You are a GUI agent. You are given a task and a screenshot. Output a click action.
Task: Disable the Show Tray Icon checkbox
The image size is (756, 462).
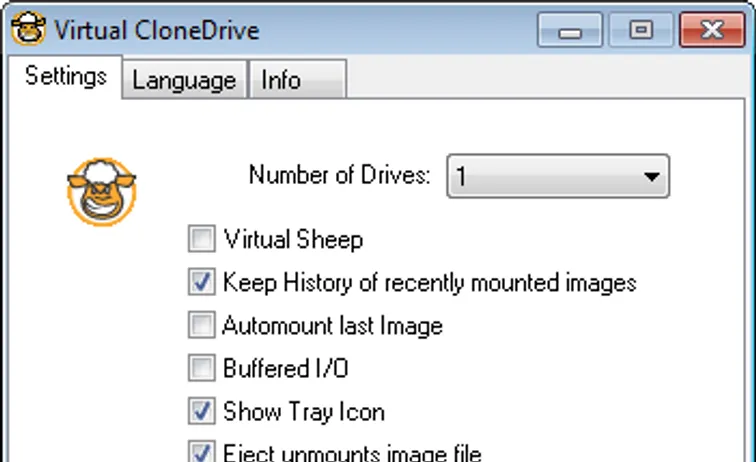(202, 412)
